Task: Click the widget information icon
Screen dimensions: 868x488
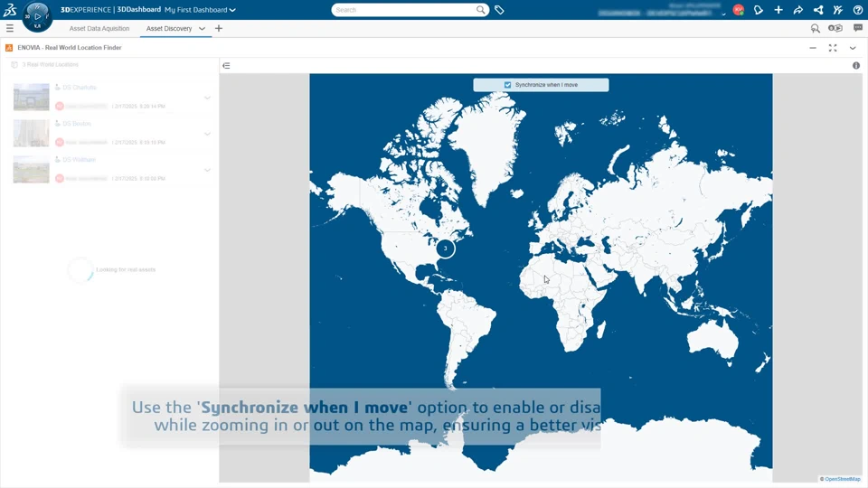Action: tap(856, 65)
